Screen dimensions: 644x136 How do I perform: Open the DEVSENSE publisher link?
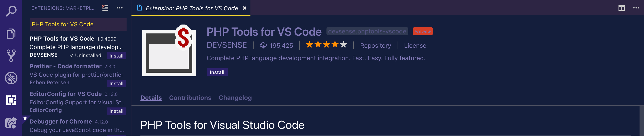[x=227, y=45]
